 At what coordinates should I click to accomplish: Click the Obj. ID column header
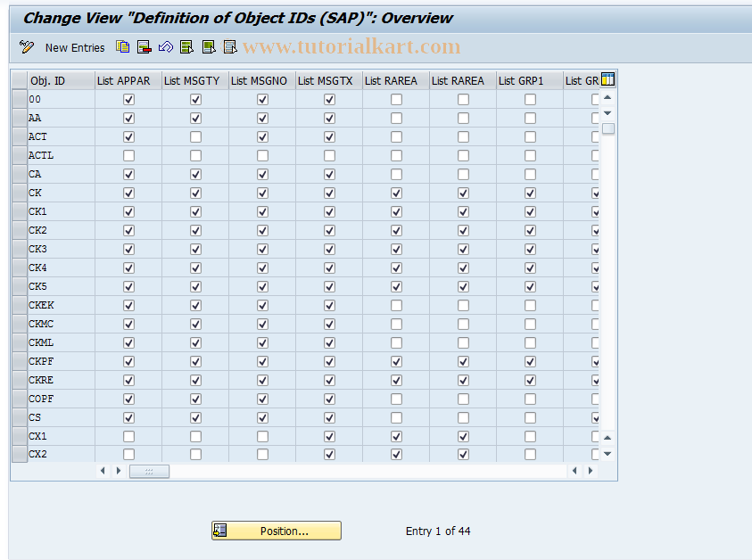[61, 80]
